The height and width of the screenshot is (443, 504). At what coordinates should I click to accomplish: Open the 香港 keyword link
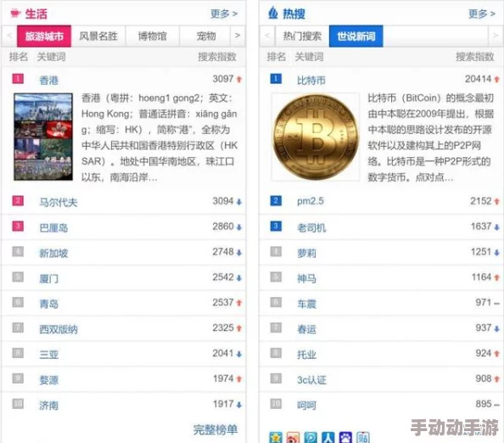49,80
